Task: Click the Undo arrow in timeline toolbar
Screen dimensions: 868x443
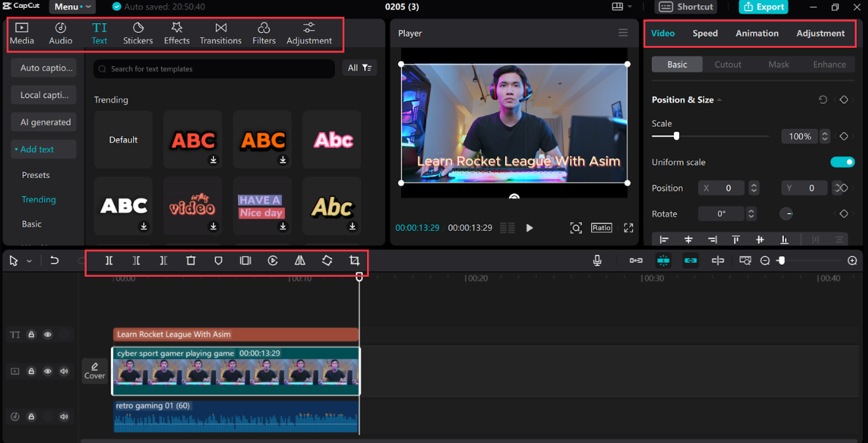Action: tap(55, 261)
